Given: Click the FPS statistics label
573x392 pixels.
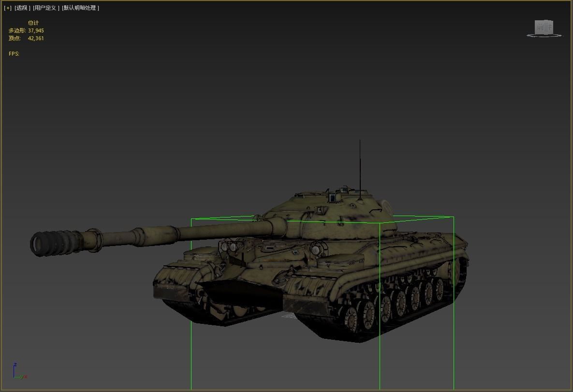Looking at the screenshot, I should point(14,54).
